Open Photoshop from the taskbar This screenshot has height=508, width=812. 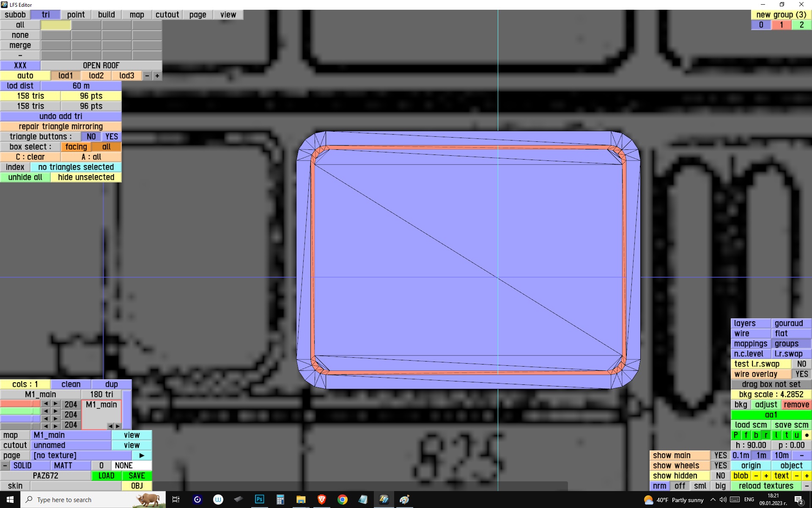pyautogui.click(x=259, y=500)
